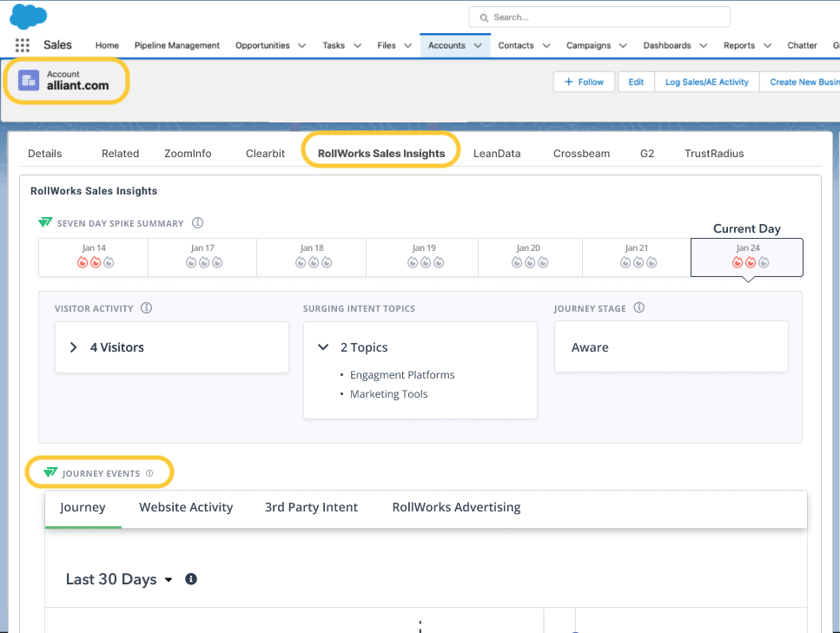The height and width of the screenshot is (633, 840).
Task: Open the Opportunities nav dropdown arrow
Action: pyautogui.click(x=302, y=45)
